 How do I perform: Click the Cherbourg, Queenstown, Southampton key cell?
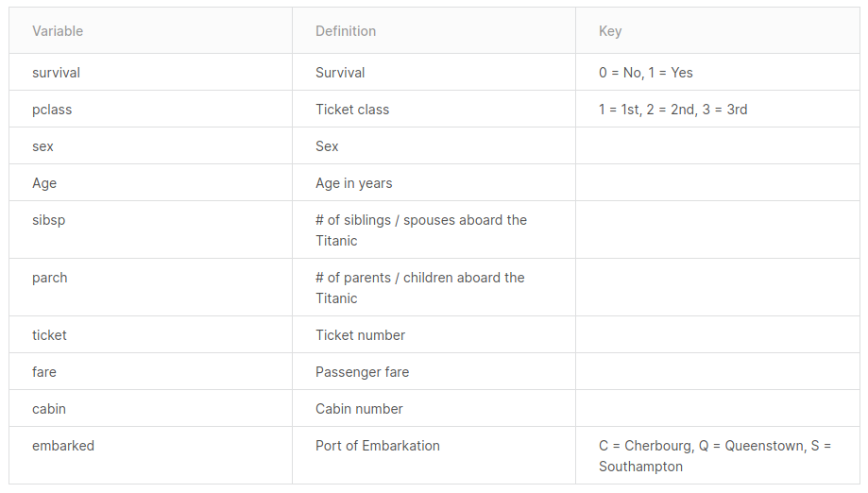coord(718,456)
